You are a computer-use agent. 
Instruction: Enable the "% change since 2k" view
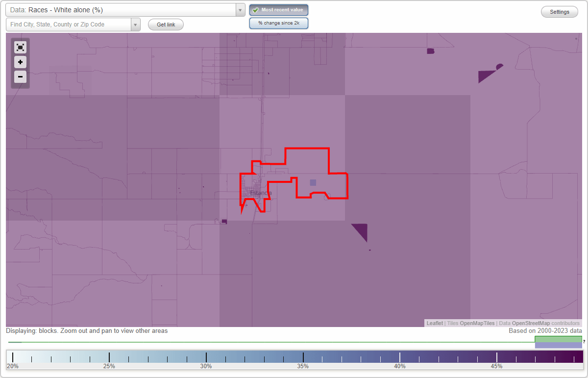279,23
